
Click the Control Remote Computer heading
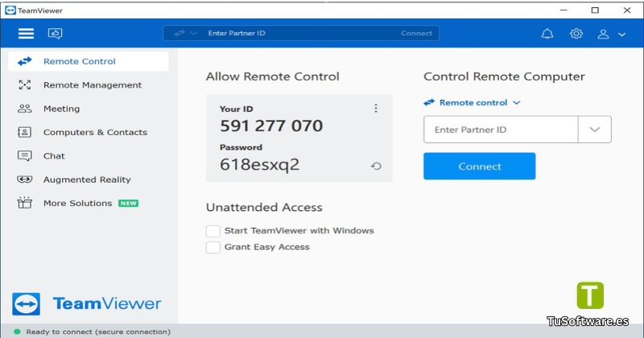504,76
